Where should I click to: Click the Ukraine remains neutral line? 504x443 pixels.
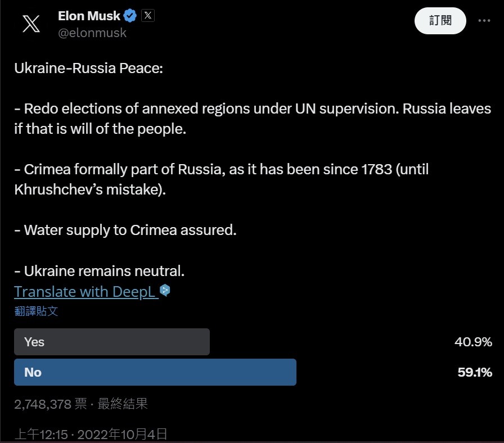click(x=100, y=271)
